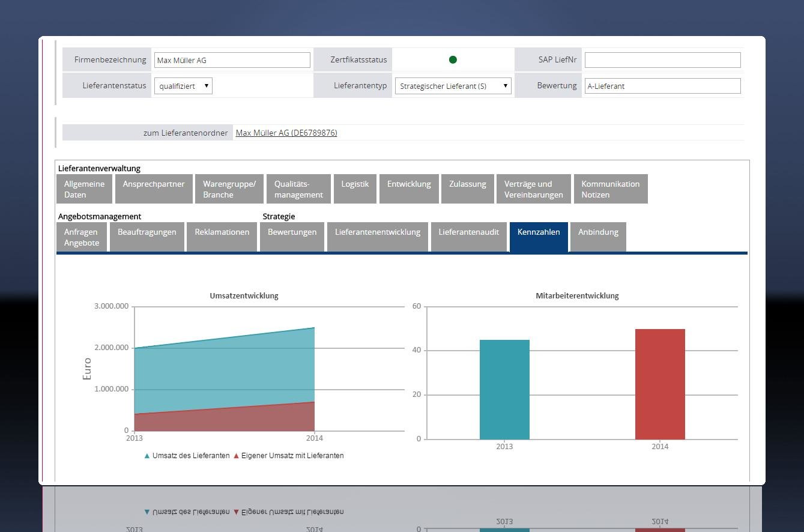
Task: Open the Max Müller AG (DE6789876) folder link
Action: (286, 133)
